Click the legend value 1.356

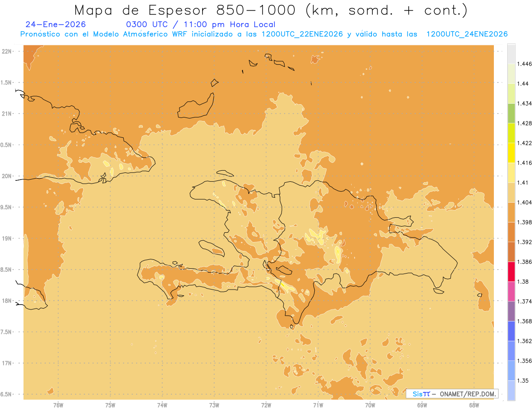(x=524, y=361)
